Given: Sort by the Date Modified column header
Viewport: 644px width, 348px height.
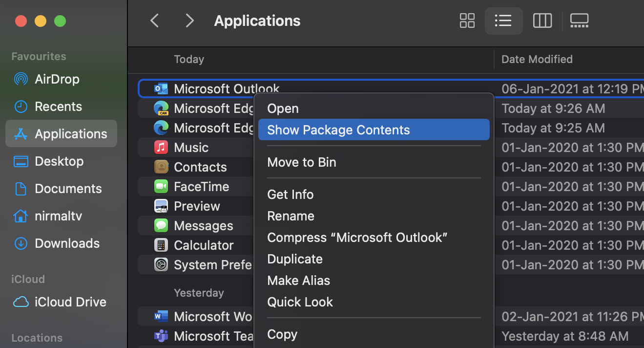Looking at the screenshot, I should pos(537,59).
